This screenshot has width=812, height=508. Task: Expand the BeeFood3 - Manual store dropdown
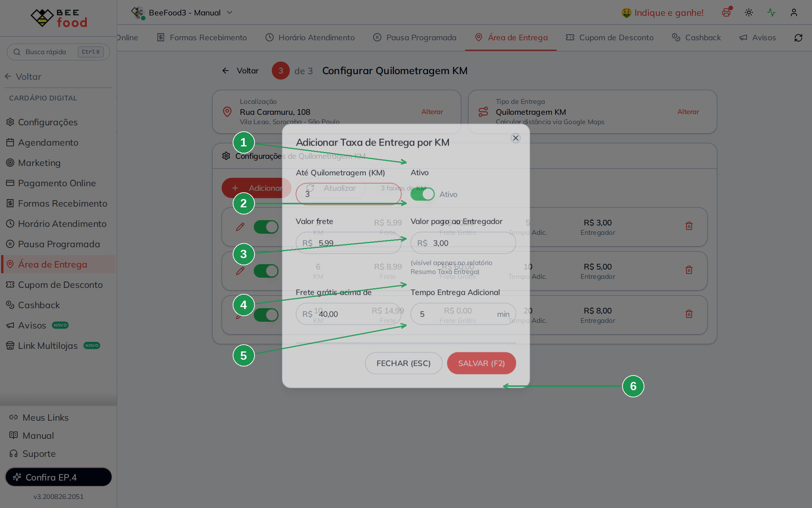(x=182, y=13)
